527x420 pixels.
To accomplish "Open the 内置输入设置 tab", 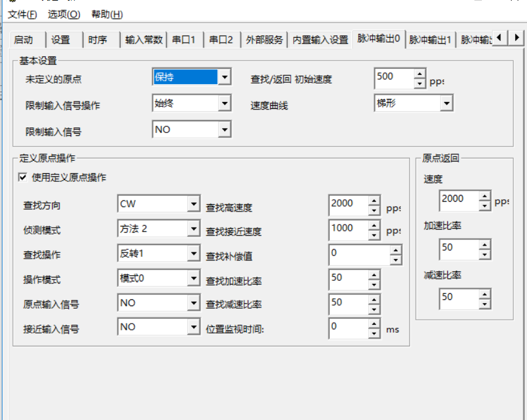I will (320, 40).
